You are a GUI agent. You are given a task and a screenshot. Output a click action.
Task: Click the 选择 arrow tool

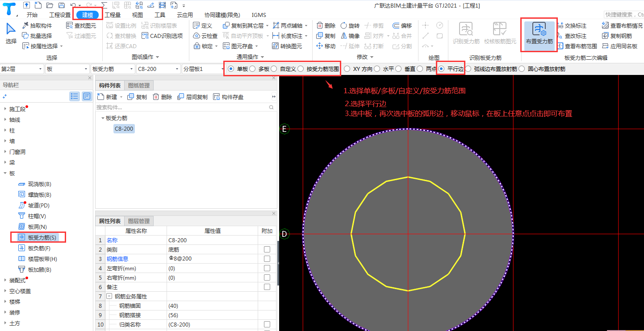pos(11,34)
